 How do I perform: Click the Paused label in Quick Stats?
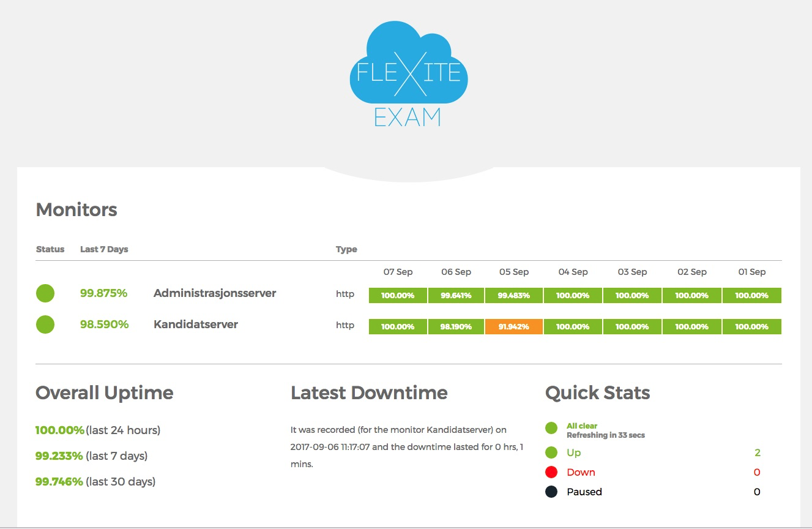click(x=584, y=492)
